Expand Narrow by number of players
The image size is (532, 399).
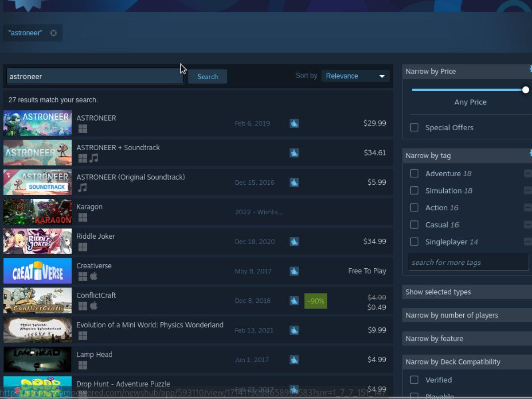pos(467,315)
